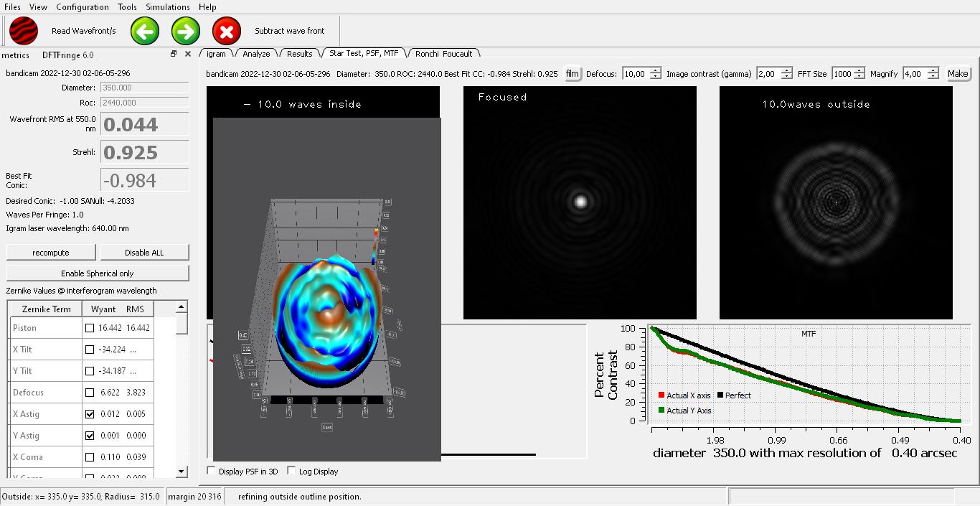Click the green right arrow next wavefront icon

[186, 31]
